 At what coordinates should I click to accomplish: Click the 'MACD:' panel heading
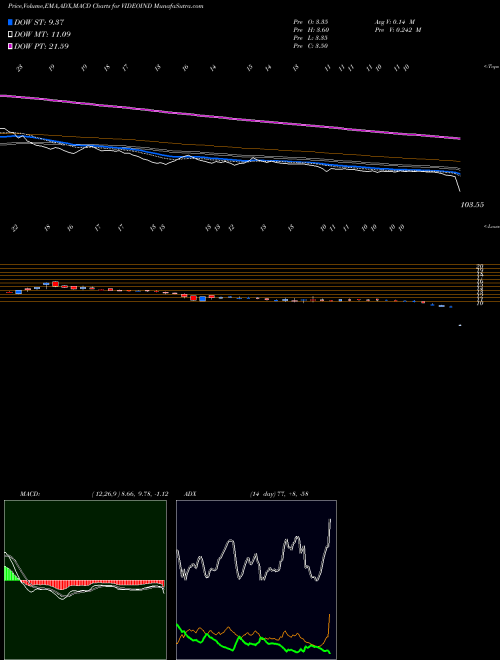click(x=30, y=494)
